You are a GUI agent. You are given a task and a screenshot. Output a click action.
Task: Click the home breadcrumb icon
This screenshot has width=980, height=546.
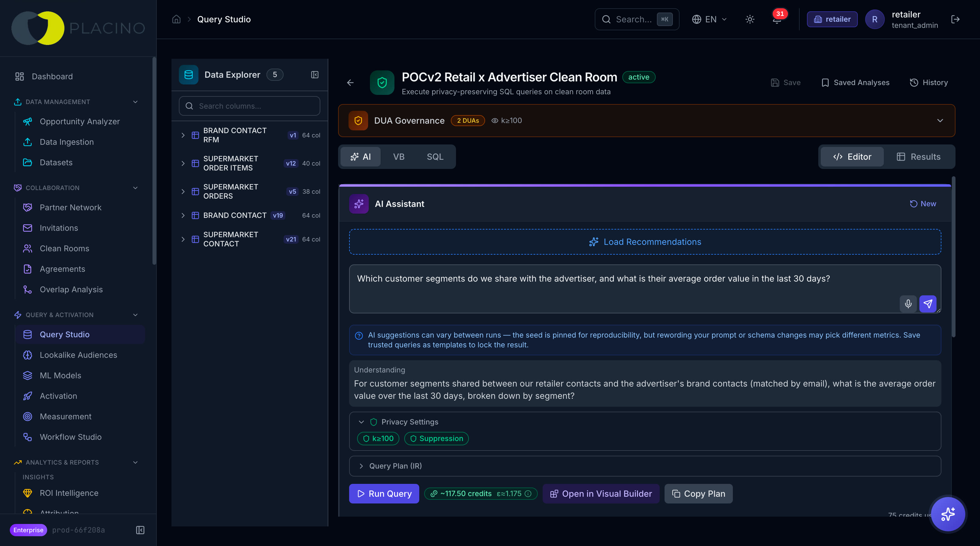tap(176, 19)
